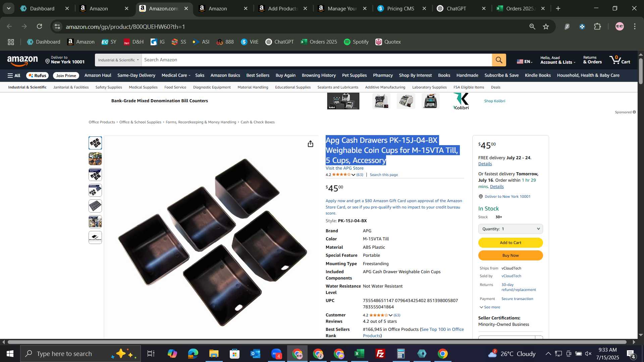The image size is (644, 362).
Task: Click the Rufus assistant button
Action: 37,76
